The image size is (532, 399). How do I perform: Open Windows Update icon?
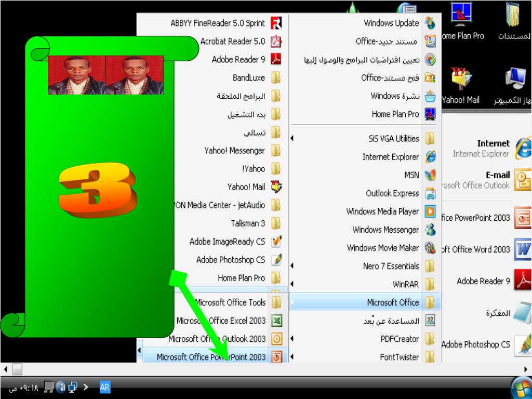(430, 23)
